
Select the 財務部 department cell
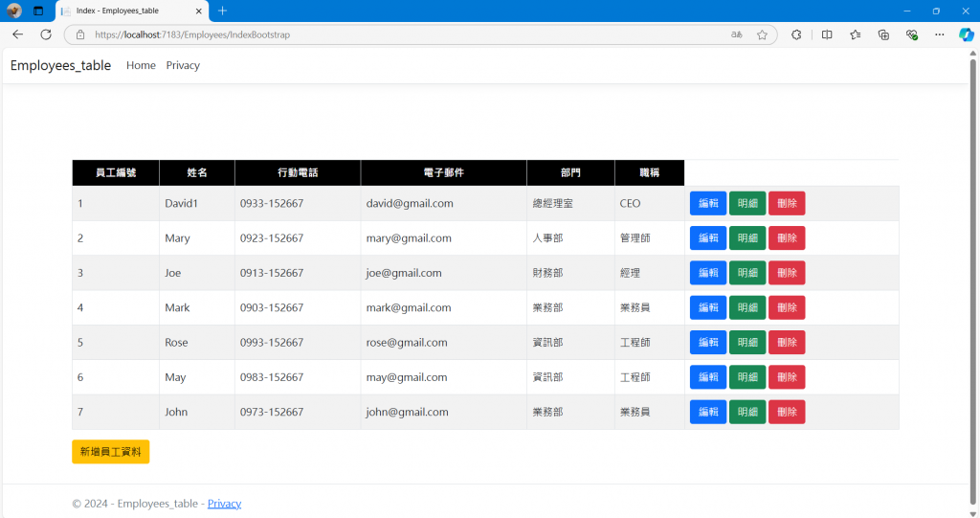pyautogui.click(x=570, y=273)
